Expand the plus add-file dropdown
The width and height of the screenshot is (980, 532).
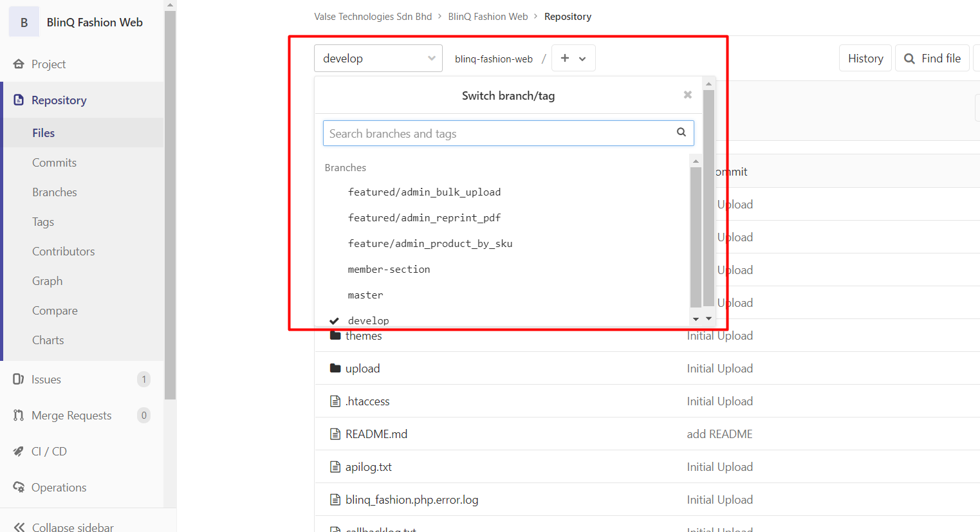click(573, 59)
